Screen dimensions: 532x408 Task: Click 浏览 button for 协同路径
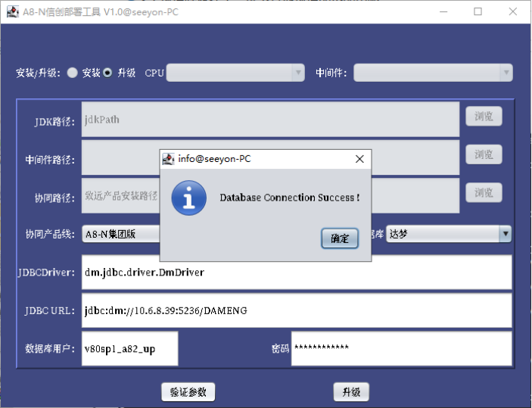point(484,193)
